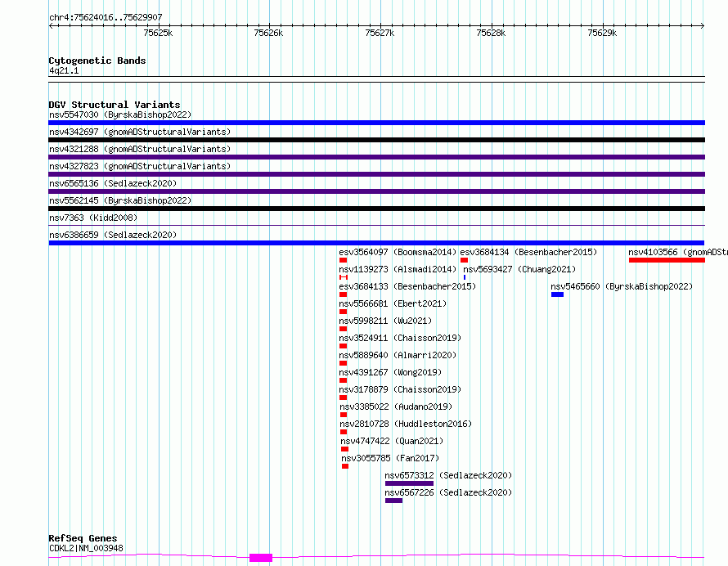The height and width of the screenshot is (566, 728).
Task: Click red marker under nsv5566681
Action: [x=343, y=312]
